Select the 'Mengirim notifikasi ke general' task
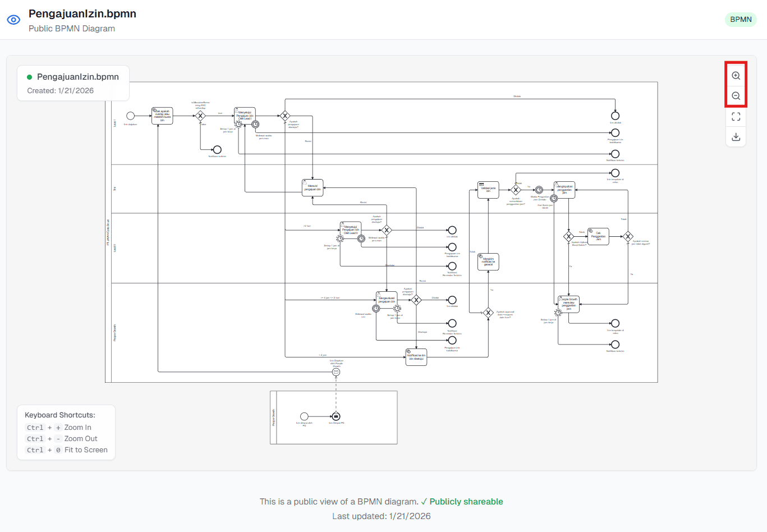Viewport: 767px width, 532px height. coord(488,261)
